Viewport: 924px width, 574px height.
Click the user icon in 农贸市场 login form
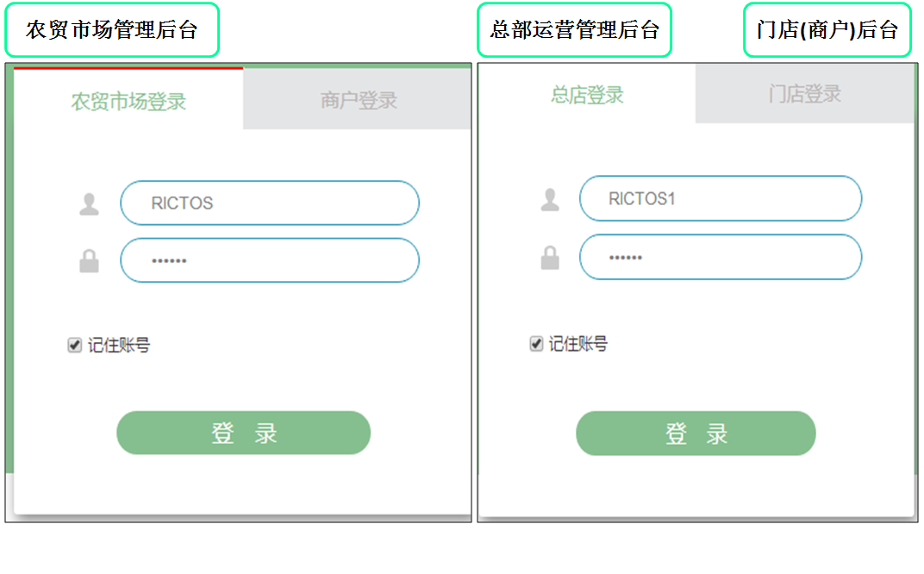point(89,204)
